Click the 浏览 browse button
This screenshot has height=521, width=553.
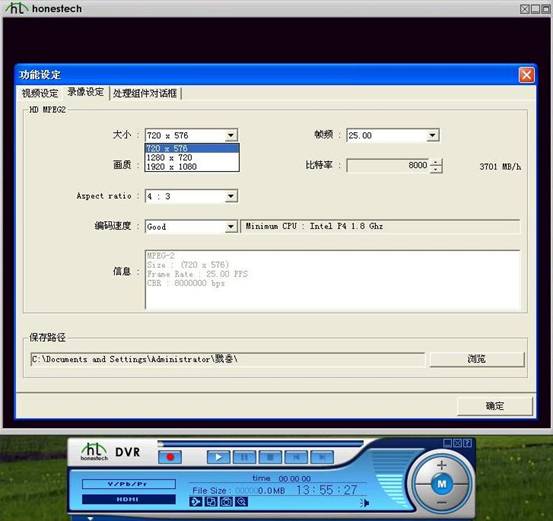[x=477, y=359]
